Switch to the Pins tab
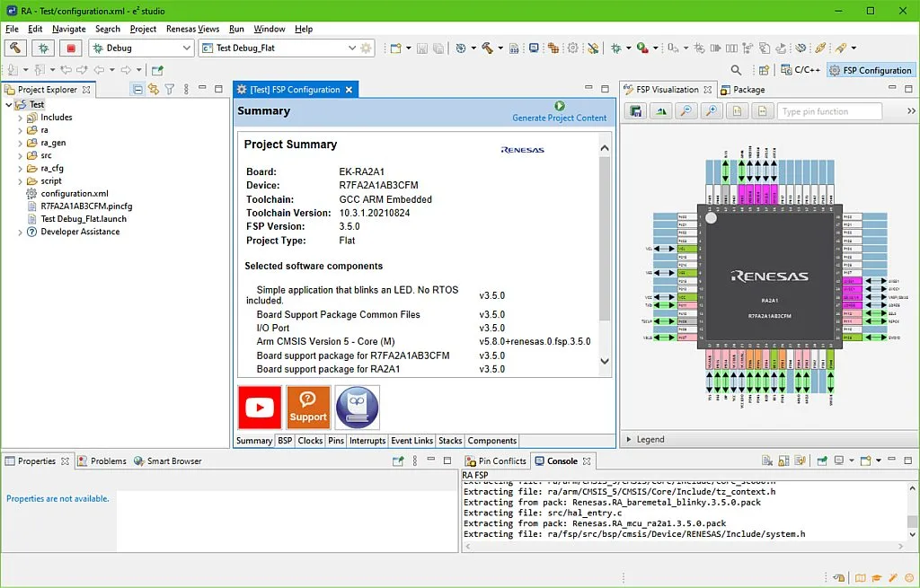 [335, 441]
